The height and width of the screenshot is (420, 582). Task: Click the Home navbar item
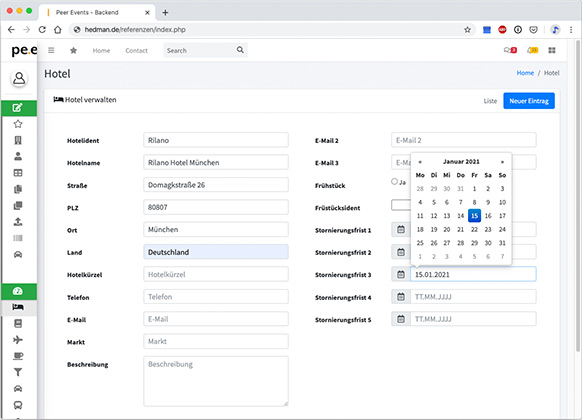point(101,50)
